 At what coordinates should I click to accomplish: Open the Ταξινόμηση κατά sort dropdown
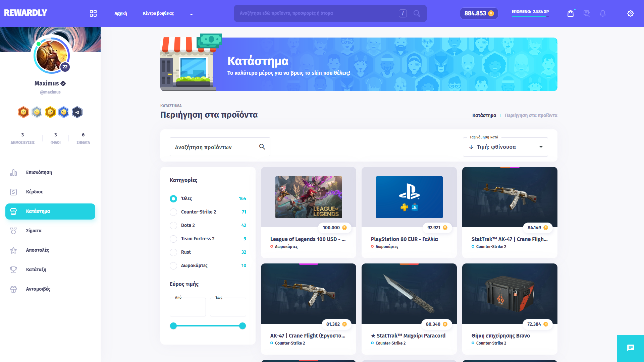(x=505, y=147)
